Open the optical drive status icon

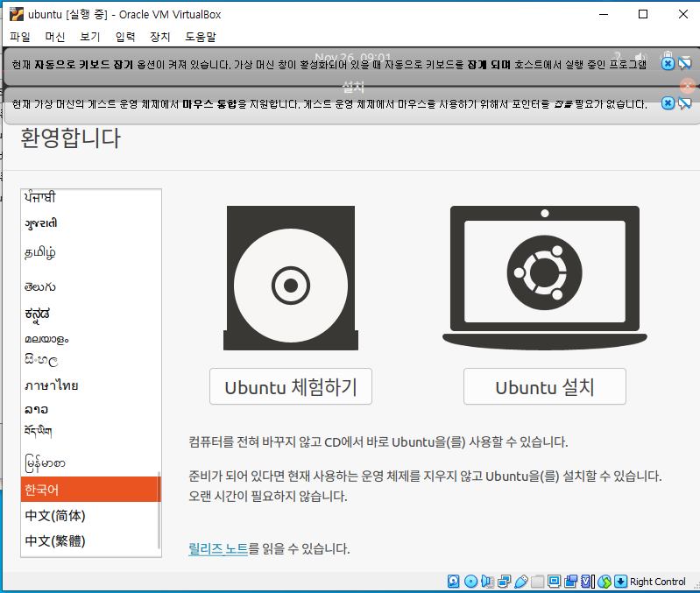click(x=470, y=581)
